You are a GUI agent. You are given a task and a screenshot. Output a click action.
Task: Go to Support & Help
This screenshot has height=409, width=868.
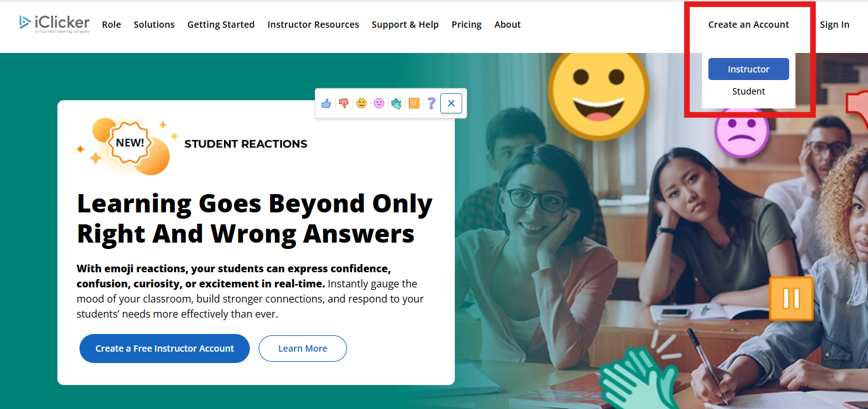(405, 25)
